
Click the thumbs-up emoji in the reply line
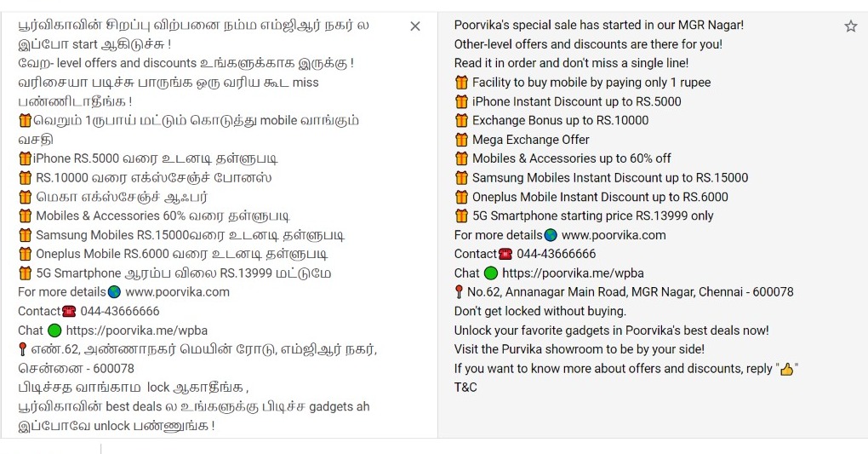tap(786, 369)
